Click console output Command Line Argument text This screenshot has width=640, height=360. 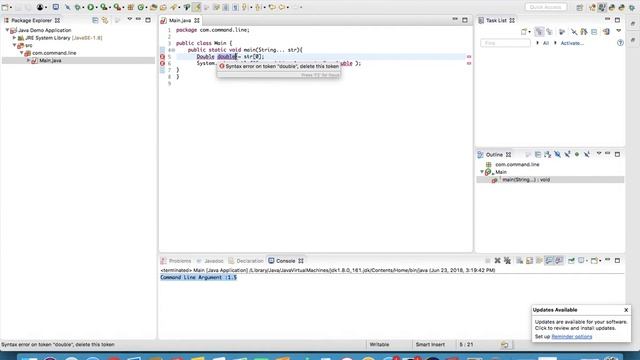pyautogui.click(x=198, y=278)
